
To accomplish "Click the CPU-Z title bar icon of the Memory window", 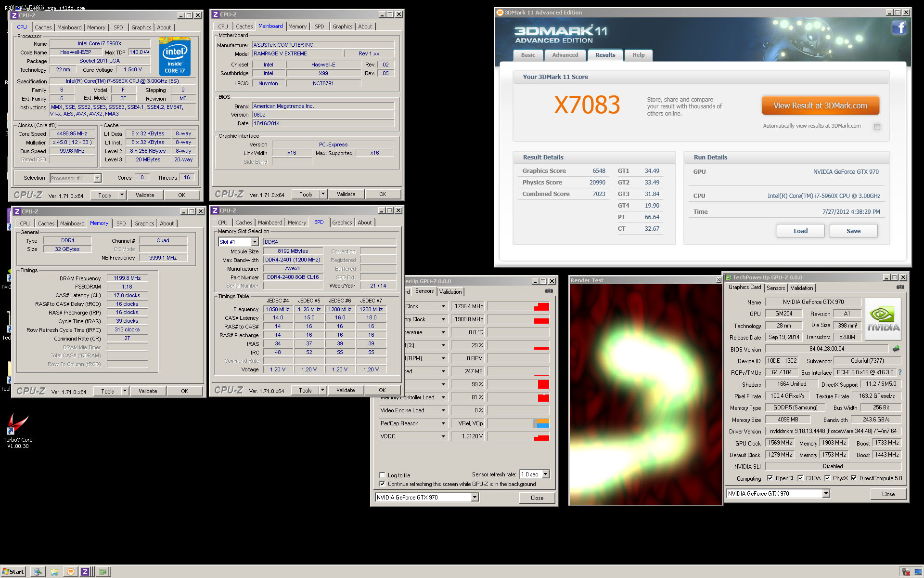I will point(17,211).
